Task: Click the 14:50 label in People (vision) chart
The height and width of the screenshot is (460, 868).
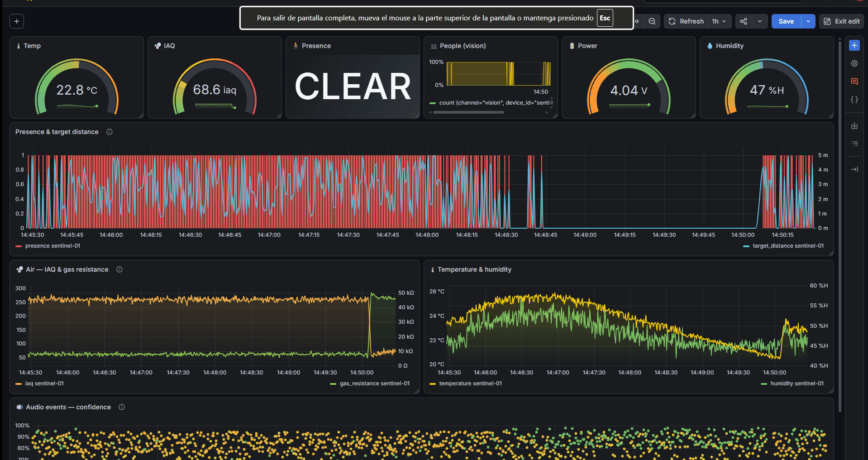Action: (540, 92)
